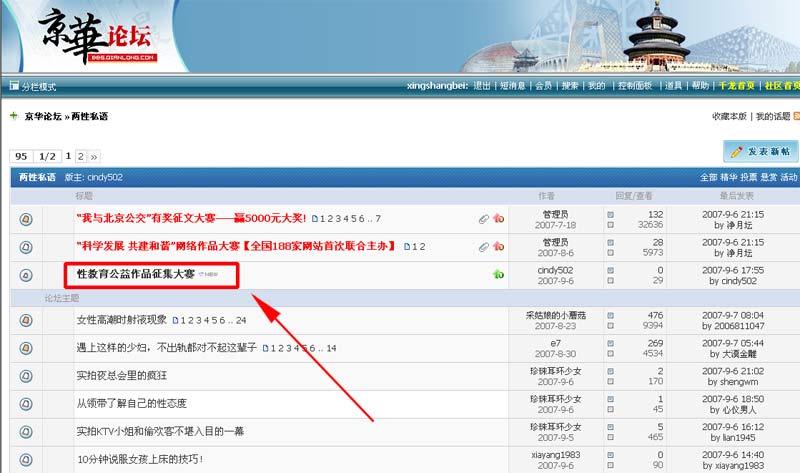Click the 分栏模式 icon at top left
800x473 pixels.
[12, 87]
